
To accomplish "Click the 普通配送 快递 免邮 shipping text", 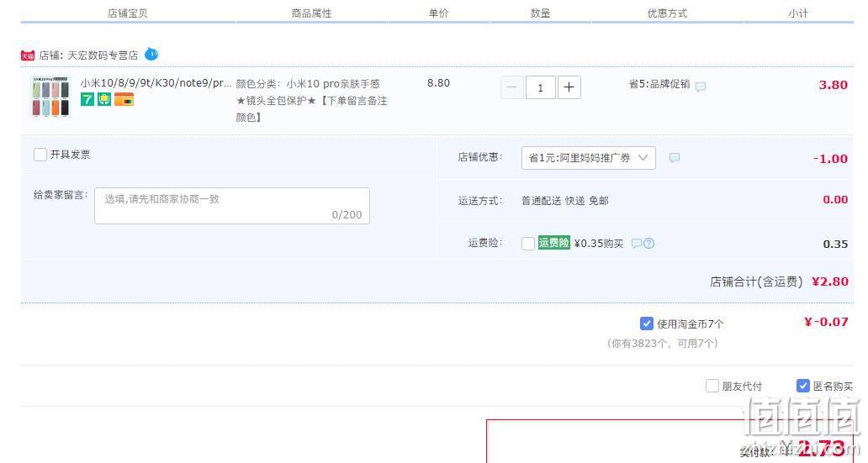I will pyautogui.click(x=565, y=200).
